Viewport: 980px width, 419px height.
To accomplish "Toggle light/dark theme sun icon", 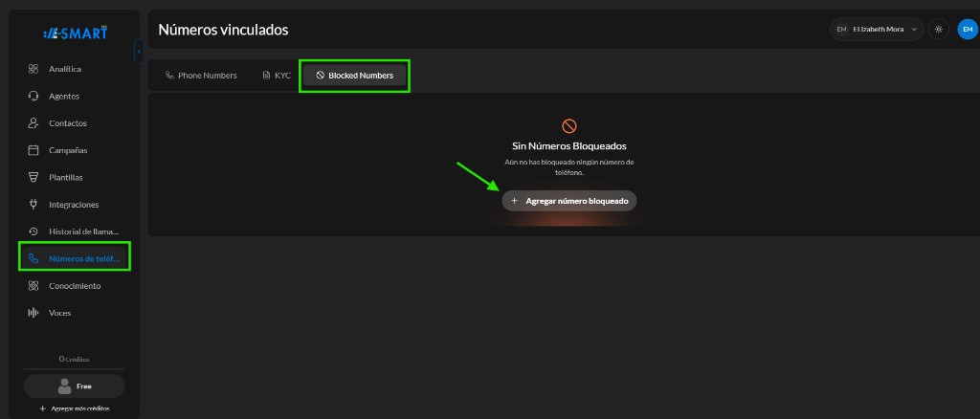I will (938, 30).
